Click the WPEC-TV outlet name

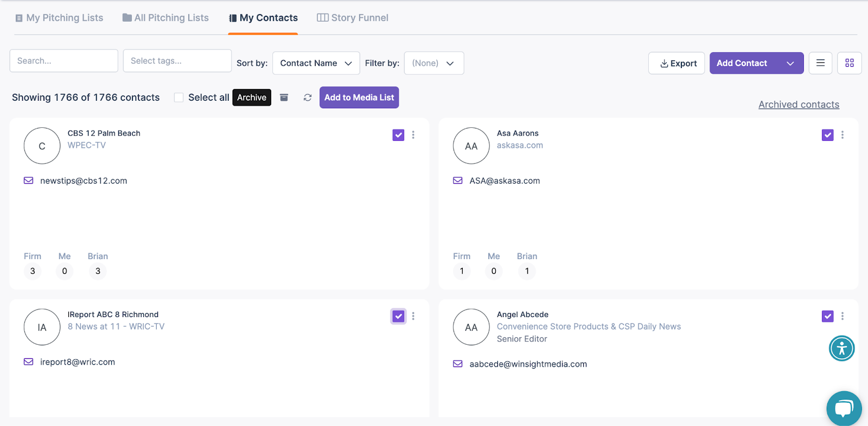[87, 145]
